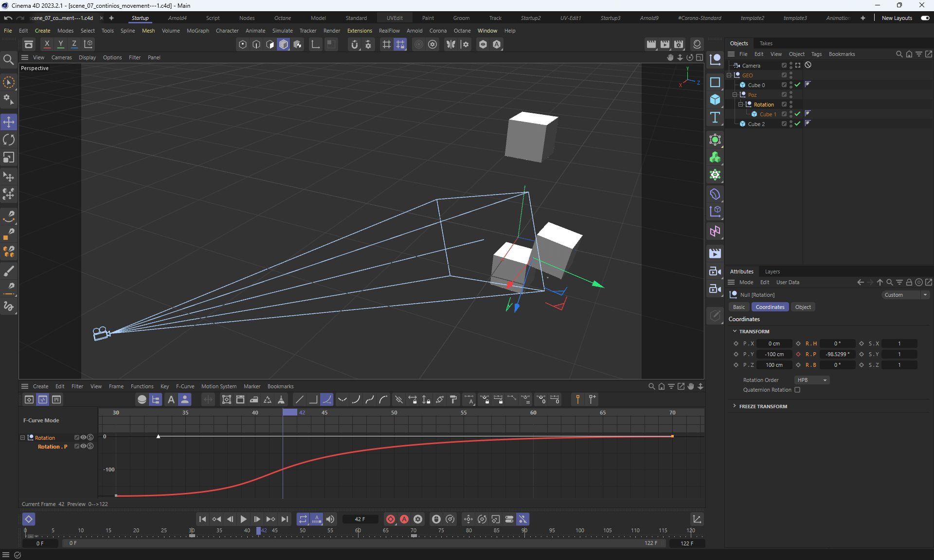934x560 pixels.
Task: Select the Move tool in left toolbar
Action: (x=9, y=122)
